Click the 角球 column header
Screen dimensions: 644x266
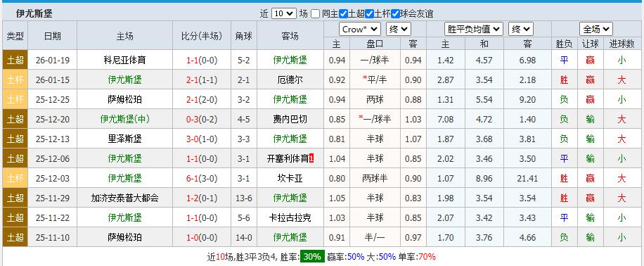pyautogui.click(x=243, y=36)
